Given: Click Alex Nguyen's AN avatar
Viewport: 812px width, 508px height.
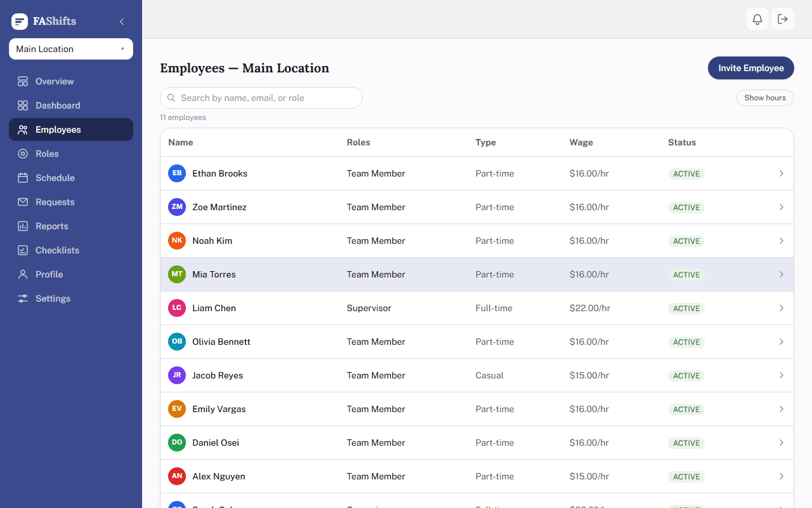Looking at the screenshot, I should click(x=177, y=476).
